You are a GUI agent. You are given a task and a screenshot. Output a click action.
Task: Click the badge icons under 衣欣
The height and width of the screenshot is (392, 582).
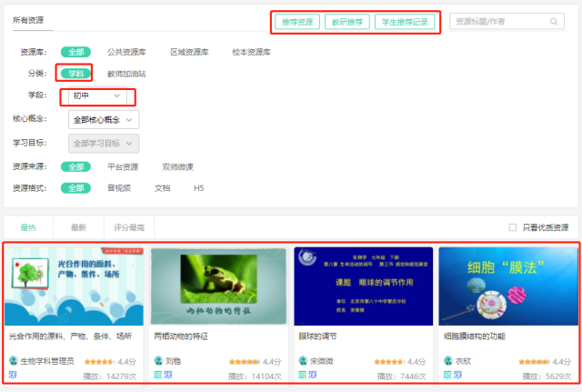453,375
